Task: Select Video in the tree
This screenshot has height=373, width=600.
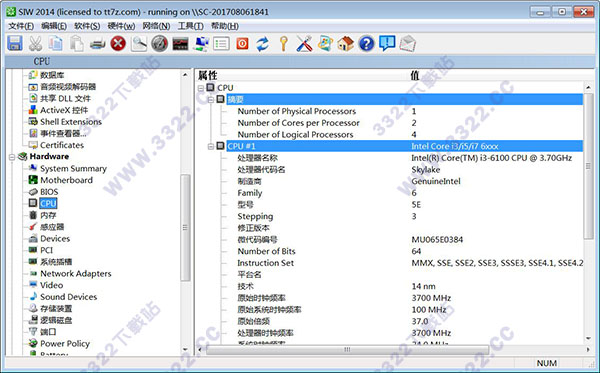Action: click(x=51, y=285)
